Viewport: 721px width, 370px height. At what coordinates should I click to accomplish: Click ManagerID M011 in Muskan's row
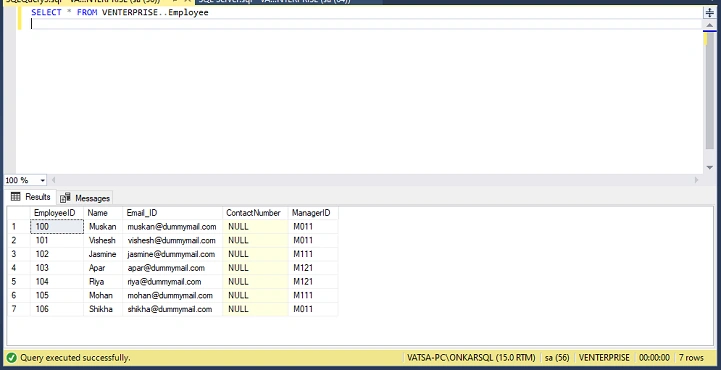tap(313, 227)
